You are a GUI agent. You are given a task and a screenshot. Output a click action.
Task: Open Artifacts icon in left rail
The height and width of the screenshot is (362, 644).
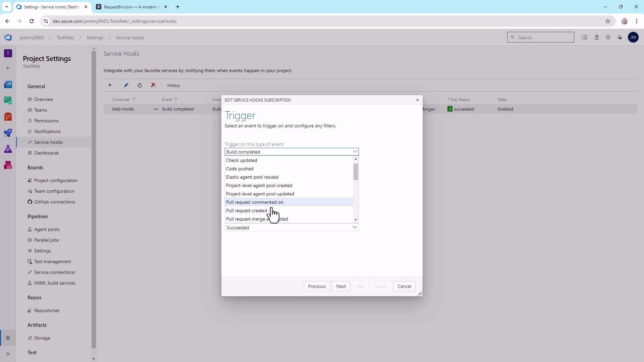pos(8,165)
